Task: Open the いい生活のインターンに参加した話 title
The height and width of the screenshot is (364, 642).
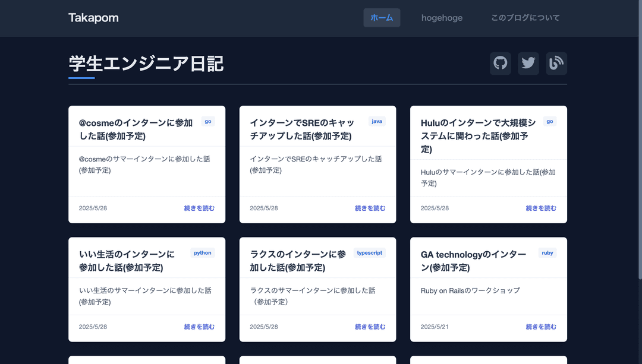Action: pos(127,261)
